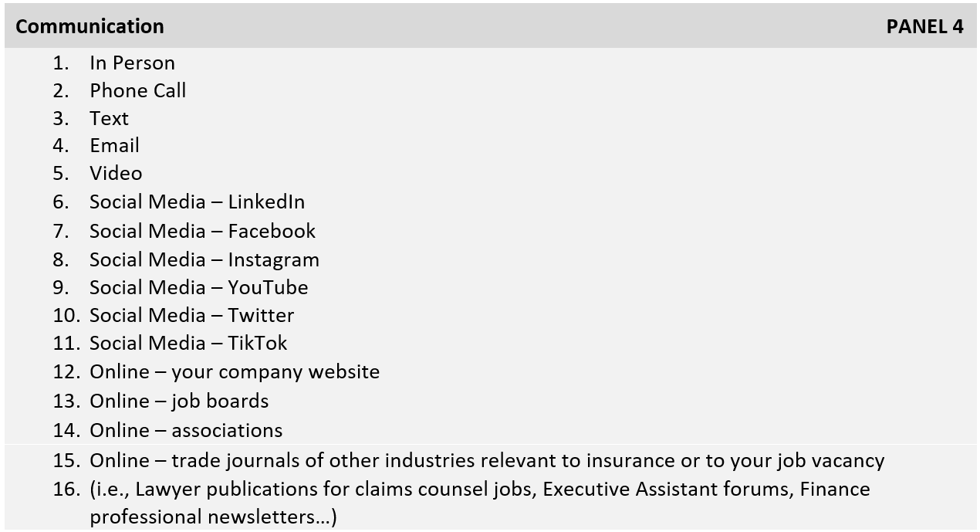Select Online – your company website
The image size is (980, 532).
235,372
